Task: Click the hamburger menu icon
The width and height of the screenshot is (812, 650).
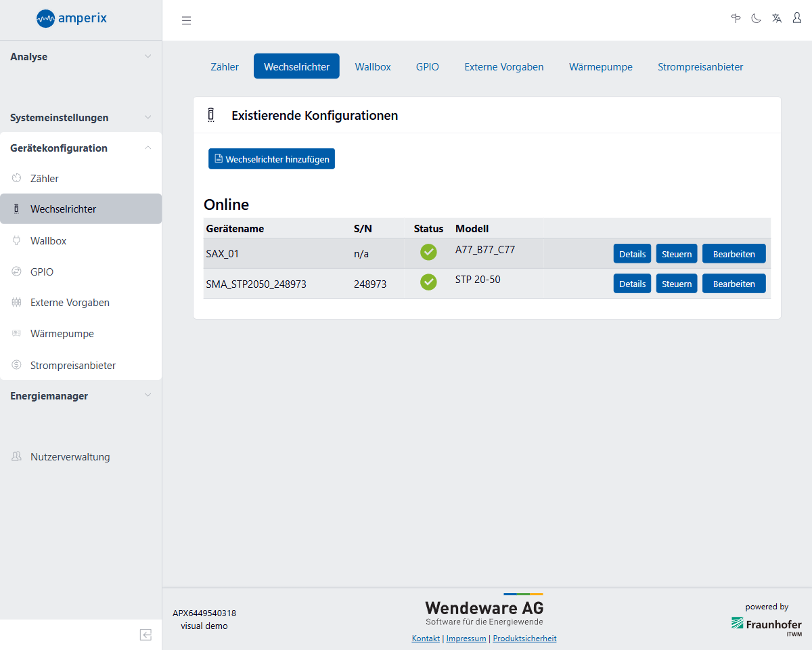Action: coord(187,20)
